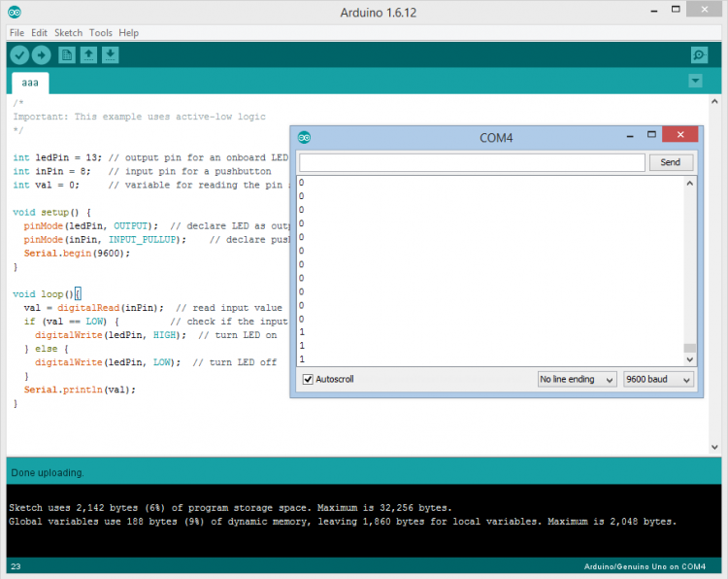The height and width of the screenshot is (579, 728).
Task: Click the Open sketch up-arrow icon
Action: (88, 55)
